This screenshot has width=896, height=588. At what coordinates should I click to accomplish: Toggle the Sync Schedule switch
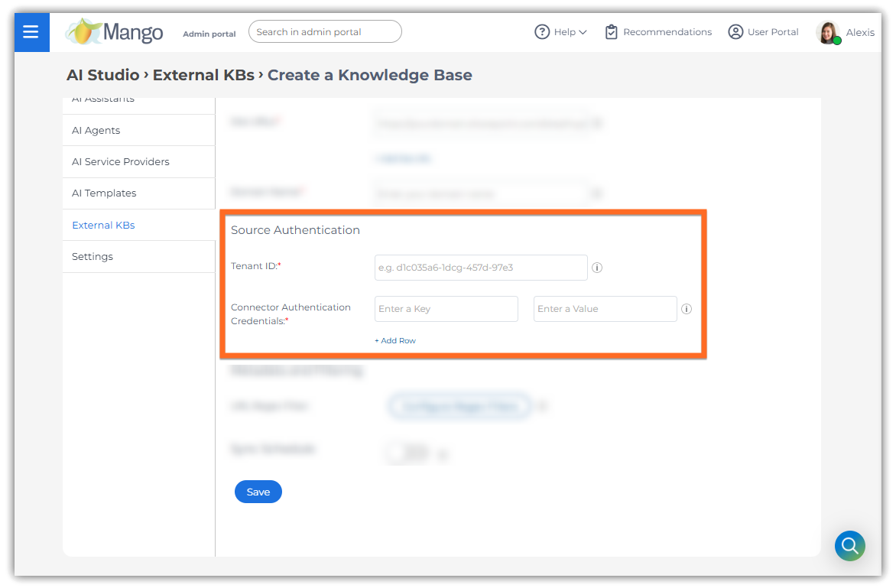pos(407,453)
